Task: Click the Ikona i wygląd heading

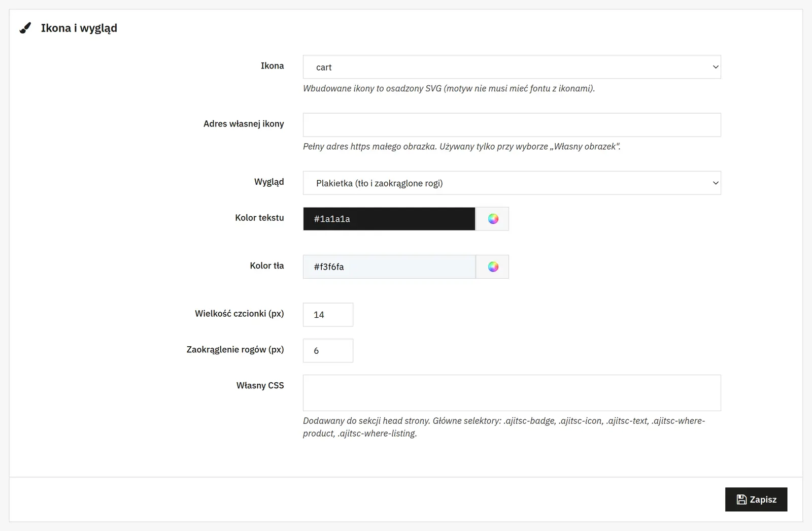Action: coord(79,28)
